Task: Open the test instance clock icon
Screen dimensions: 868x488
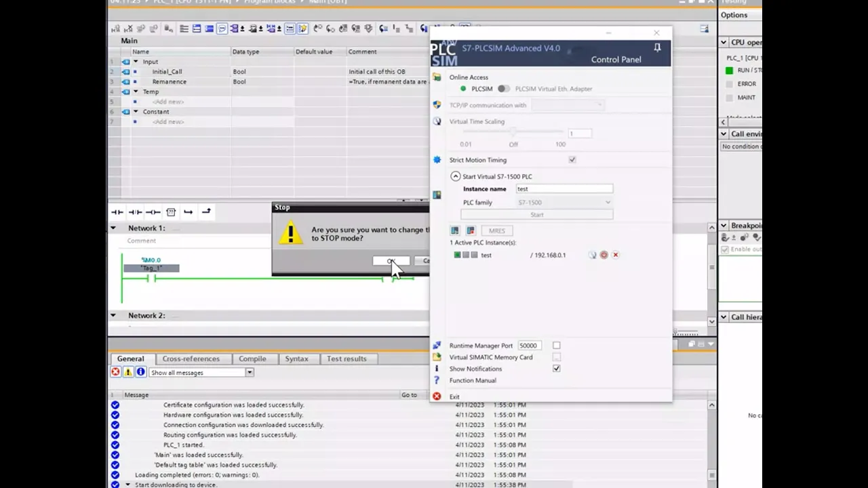Action: pyautogui.click(x=592, y=255)
